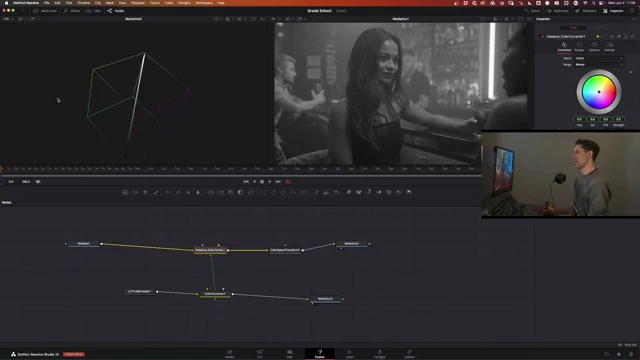Switch to the Color page
The height and width of the screenshot is (360, 640).
coord(349,354)
